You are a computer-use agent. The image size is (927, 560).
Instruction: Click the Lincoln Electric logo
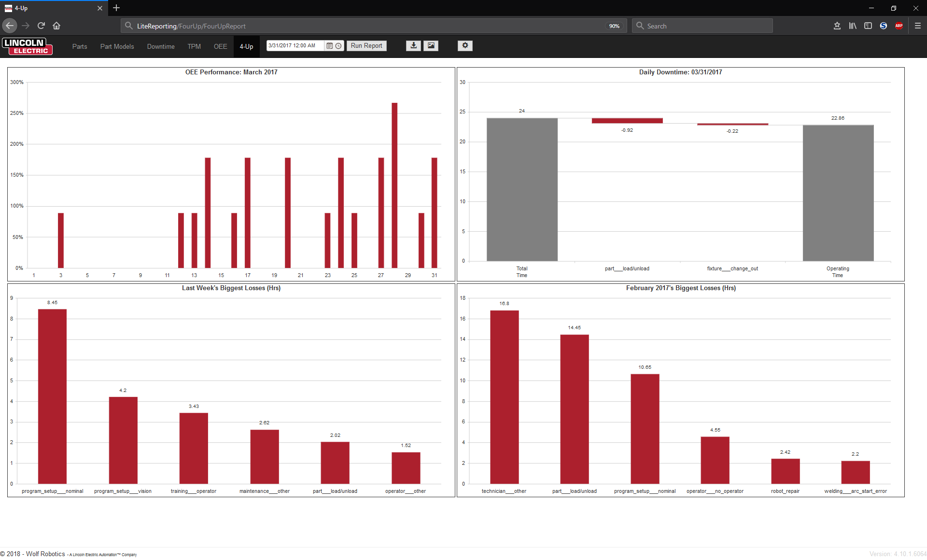point(27,46)
